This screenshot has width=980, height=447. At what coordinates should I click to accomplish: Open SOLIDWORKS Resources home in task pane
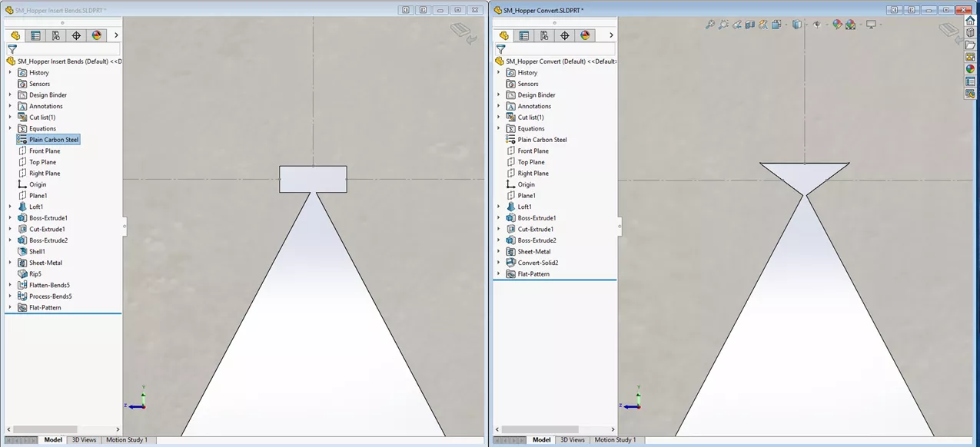[970, 21]
